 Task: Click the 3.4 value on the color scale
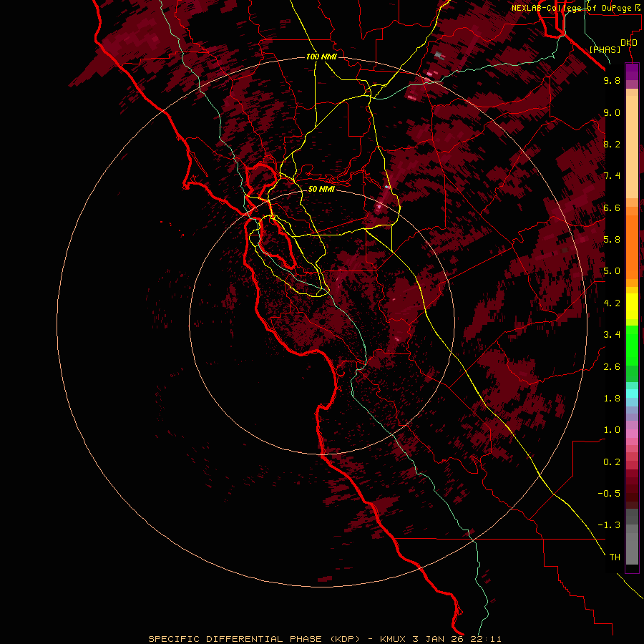click(x=612, y=334)
